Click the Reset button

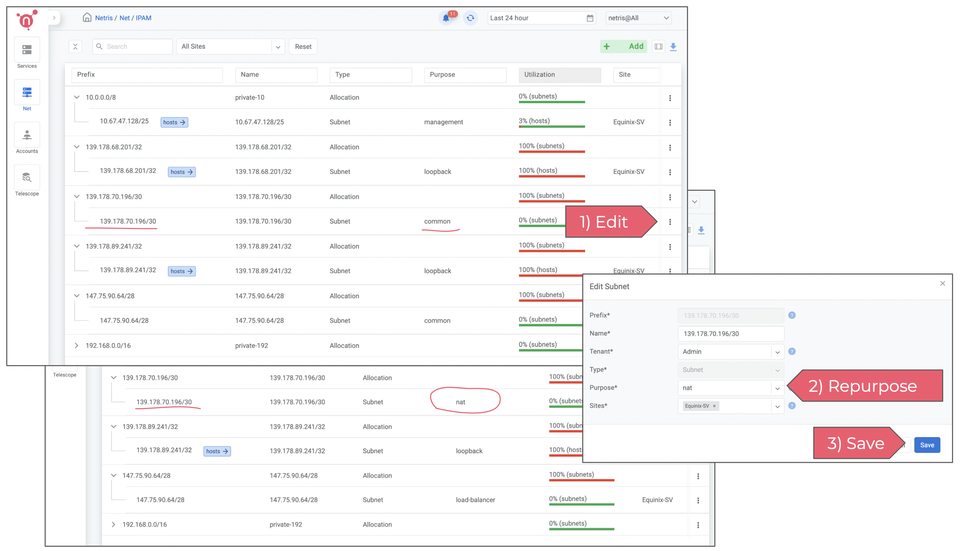[303, 47]
